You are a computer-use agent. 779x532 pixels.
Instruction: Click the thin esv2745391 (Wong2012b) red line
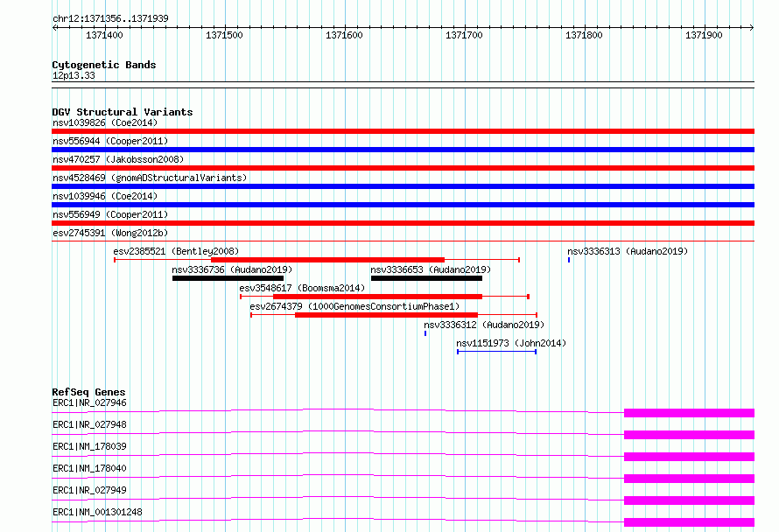[x=403, y=241]
